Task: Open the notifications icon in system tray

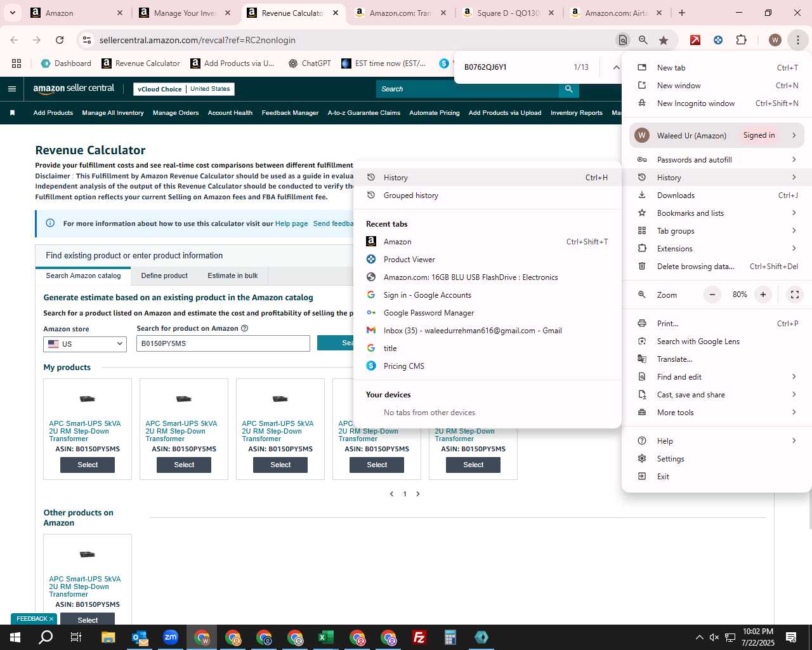Action: coord(791,637)
